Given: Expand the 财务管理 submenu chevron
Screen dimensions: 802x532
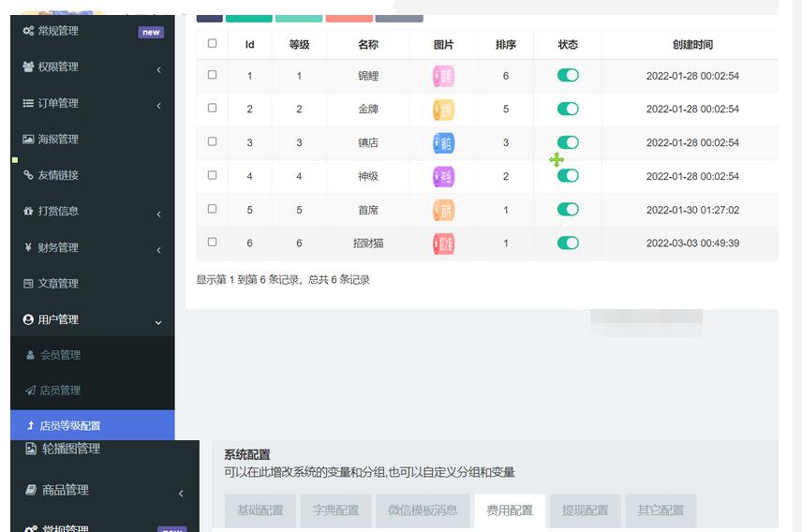Looking at the screenshot, I should tap(158, 250).
